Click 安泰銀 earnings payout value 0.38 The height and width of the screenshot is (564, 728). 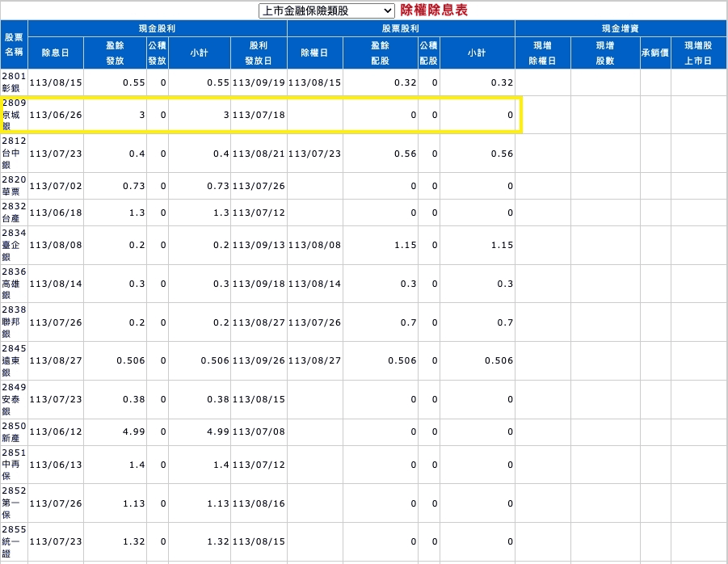[x=133, y=399]
